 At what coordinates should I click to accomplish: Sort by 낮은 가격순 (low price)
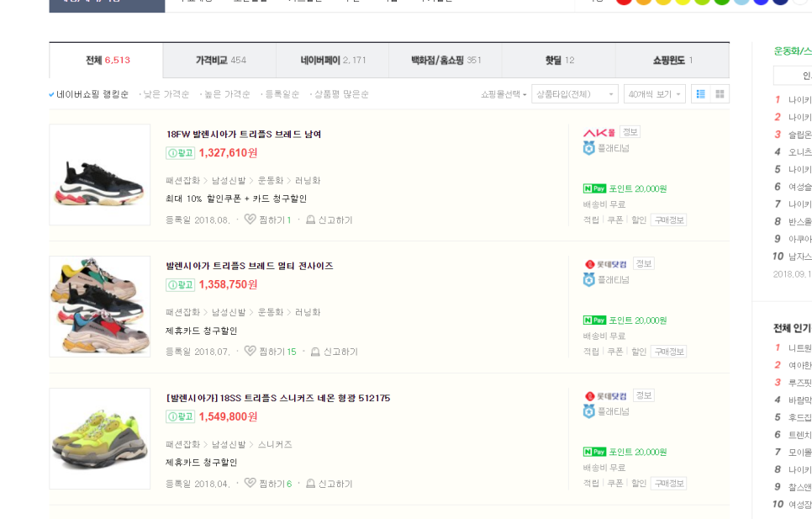pyautogui.click(x=166, y=94)
